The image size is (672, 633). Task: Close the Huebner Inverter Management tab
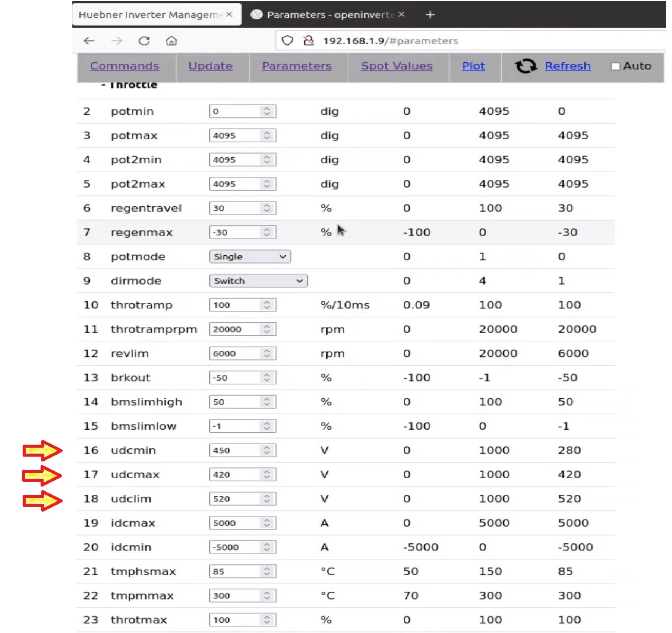(x=229, y=14)
